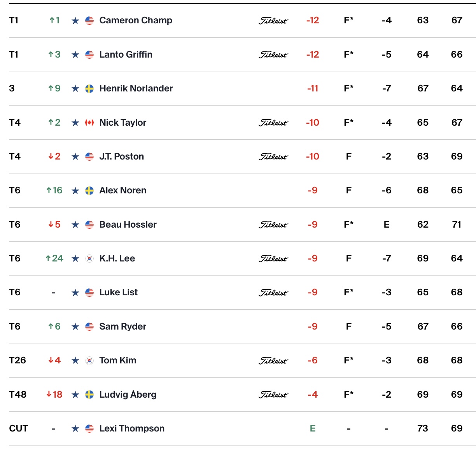Expand K.H. Lee's row via up-24 indicator
The height and width of the screenshot is (449, 476).
click(x=54, y=258)
